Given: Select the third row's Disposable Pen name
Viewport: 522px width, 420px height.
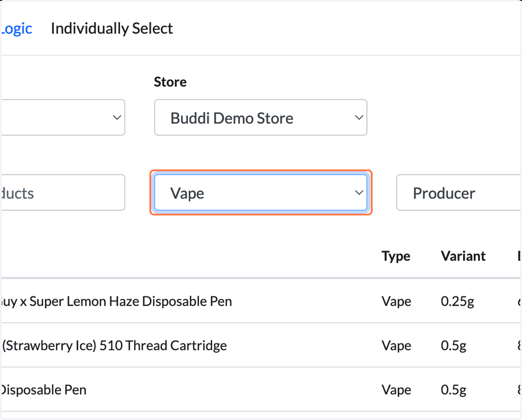Looking at the screenshot, I should [44, 390].
